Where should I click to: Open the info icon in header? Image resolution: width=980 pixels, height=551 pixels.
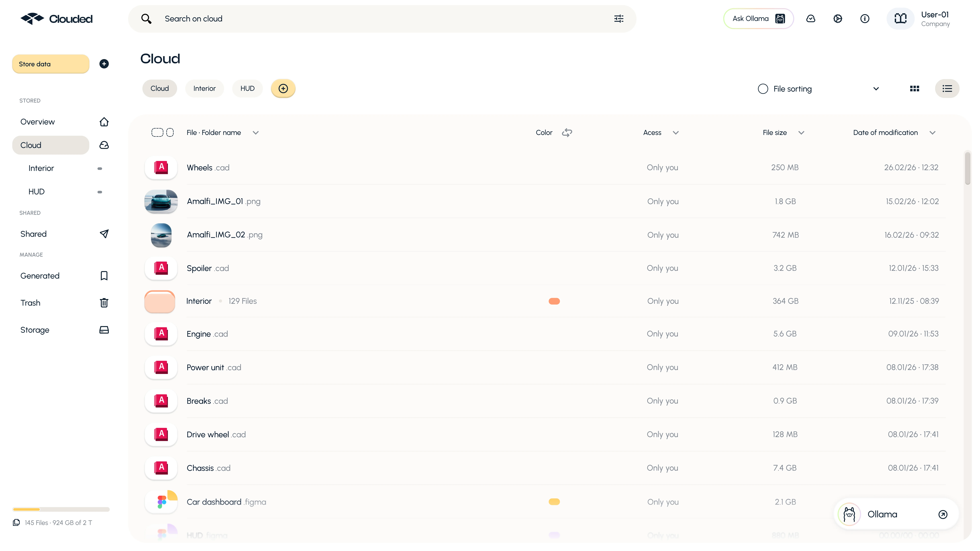865,19
